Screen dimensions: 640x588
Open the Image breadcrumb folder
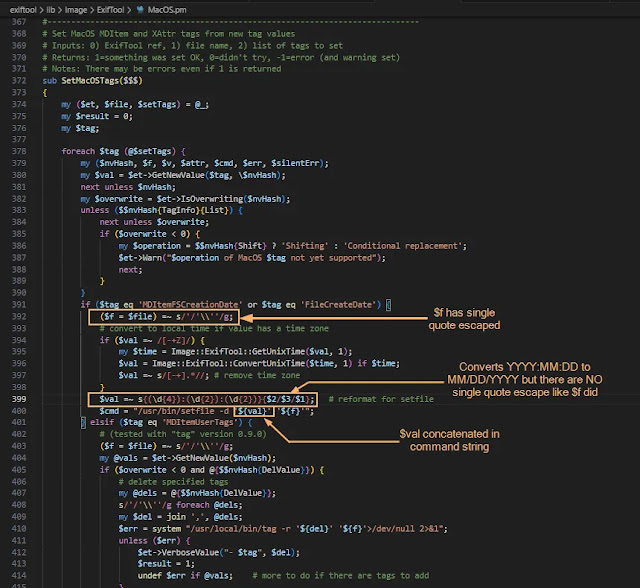pos(76,10)
